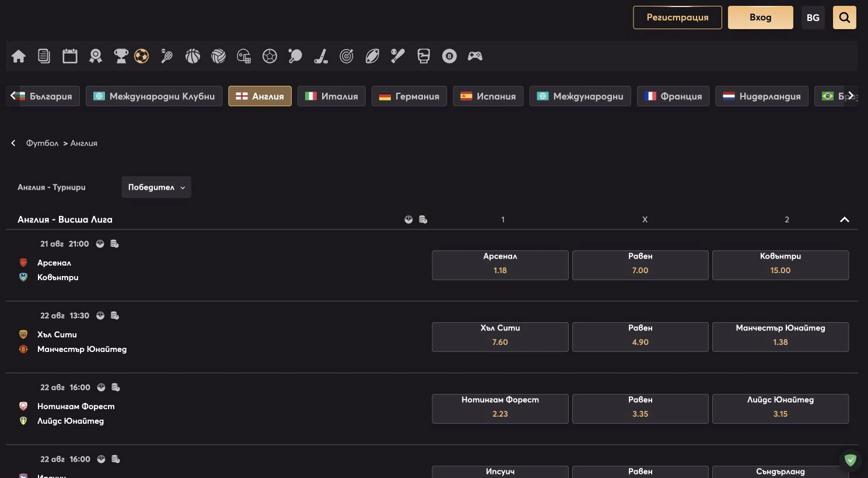Open the calendar icon in the sports bar
The width and height of the screenshot is (868, 478).
pyautogui.click(x=70, y=56)
